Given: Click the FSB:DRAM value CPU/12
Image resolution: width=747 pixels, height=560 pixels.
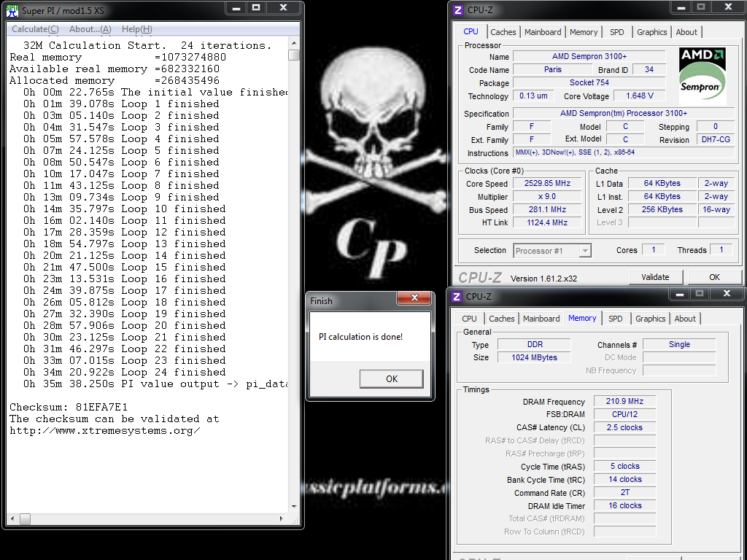Looking at the screenshot, I should (624, 414).
